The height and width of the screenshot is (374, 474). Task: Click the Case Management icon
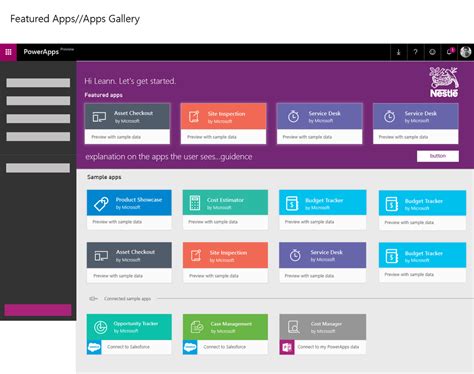tap(197, 327)
